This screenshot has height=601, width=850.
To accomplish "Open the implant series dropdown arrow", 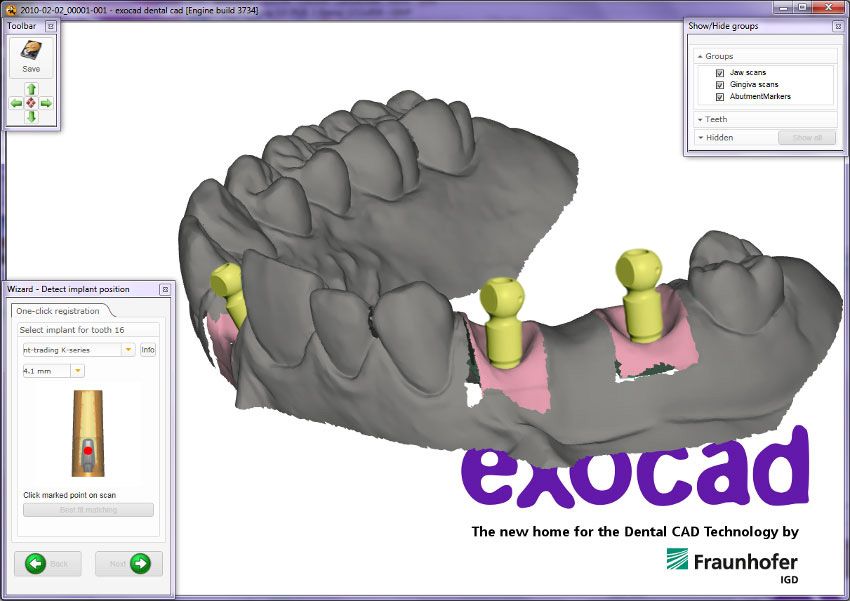I will point(128,350).
